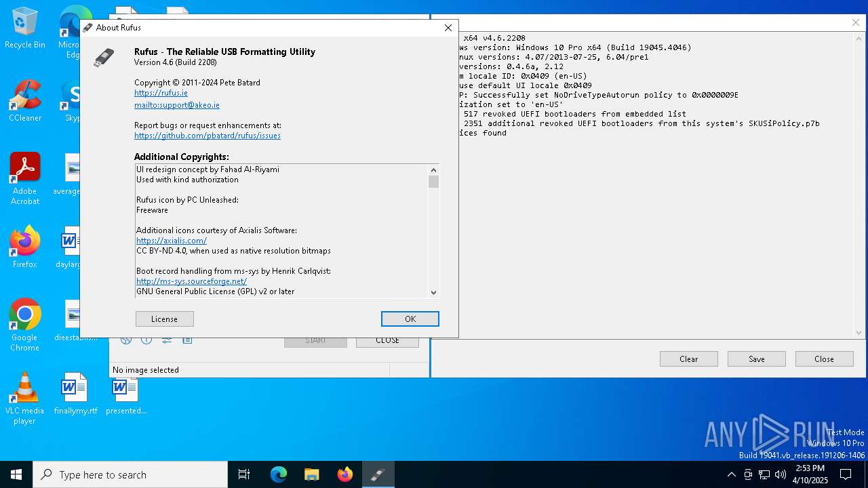Click the Recycle Bin desktop icon
The image size is (868, 488).
click(25, 28)
